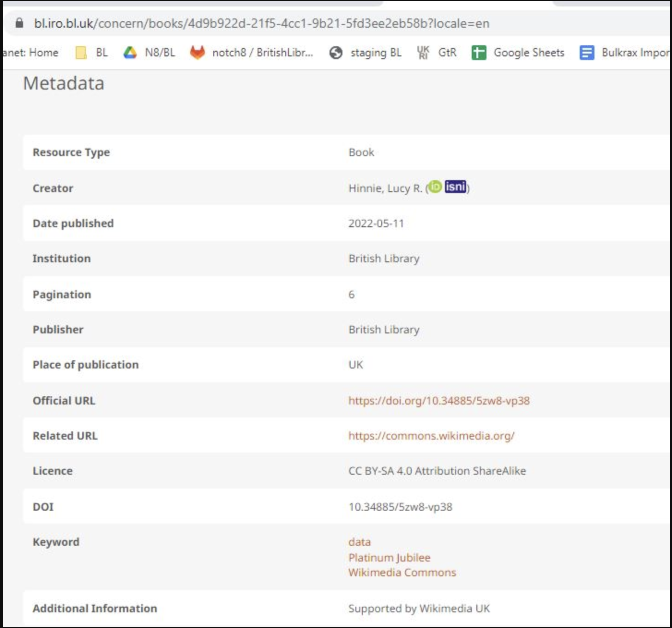Click the 'Pagination' row label
This screenshot has height=628, width=672.
click(62, 295)
